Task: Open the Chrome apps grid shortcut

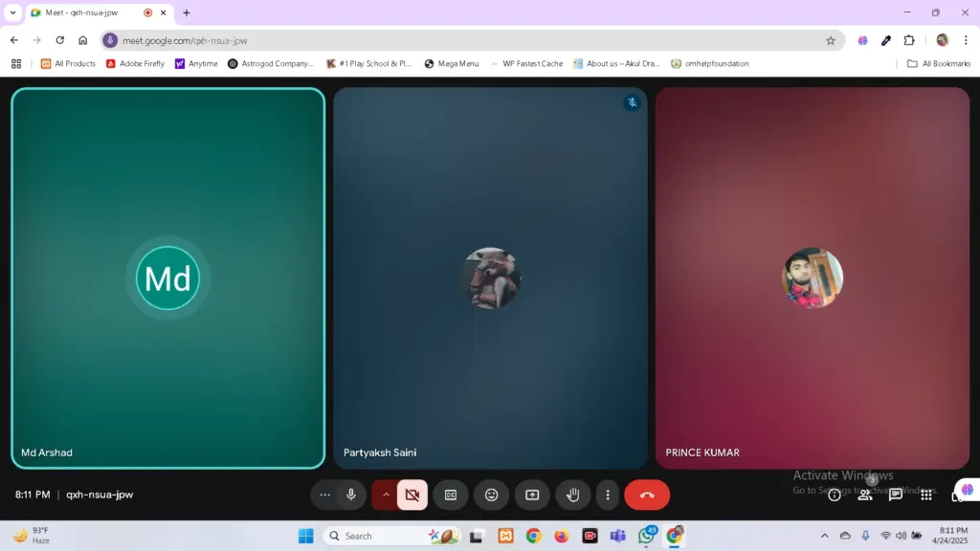Action: 16,64
